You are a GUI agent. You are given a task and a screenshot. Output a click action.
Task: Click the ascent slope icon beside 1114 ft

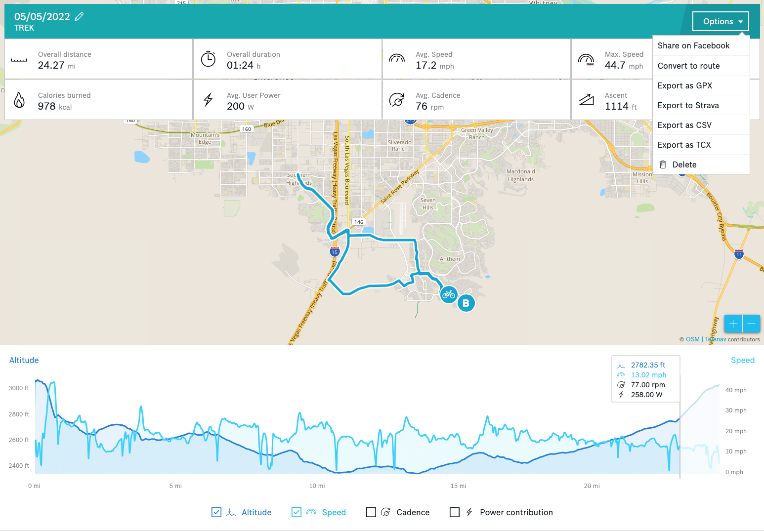587,99
